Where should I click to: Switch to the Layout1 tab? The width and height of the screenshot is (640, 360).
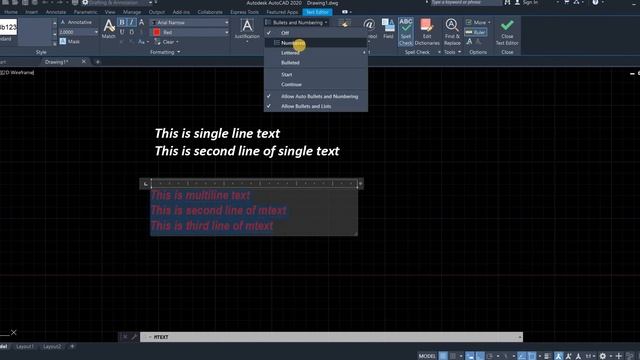(x=25, y=347)
